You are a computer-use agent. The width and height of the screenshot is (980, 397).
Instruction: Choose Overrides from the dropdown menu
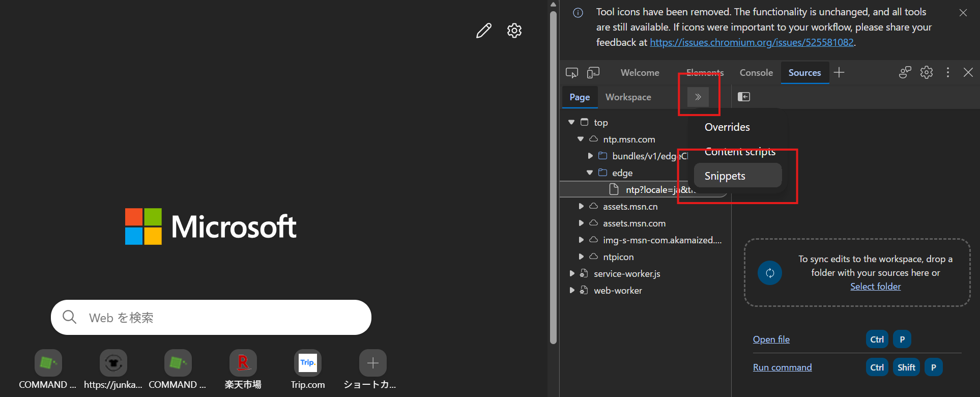[738, 127]
